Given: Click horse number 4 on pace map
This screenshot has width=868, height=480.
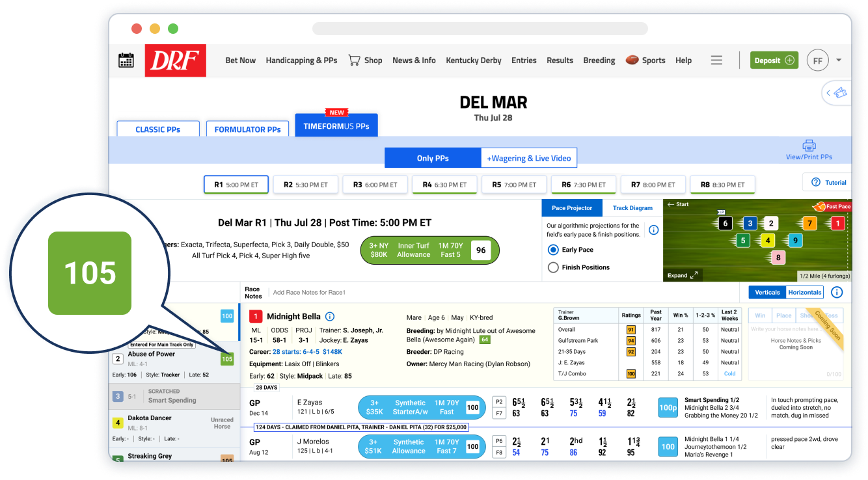Looking at the screenshot, I should click(768, 241).
